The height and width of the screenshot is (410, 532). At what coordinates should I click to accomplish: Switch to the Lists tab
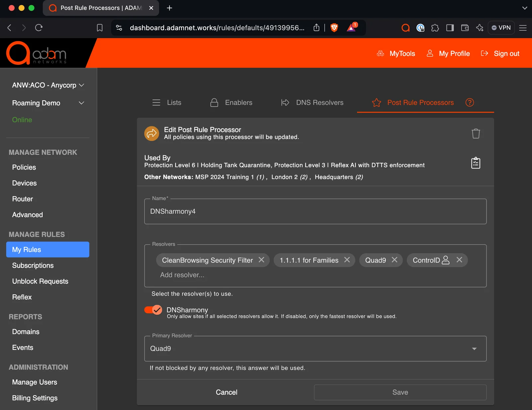coord(167,103)
